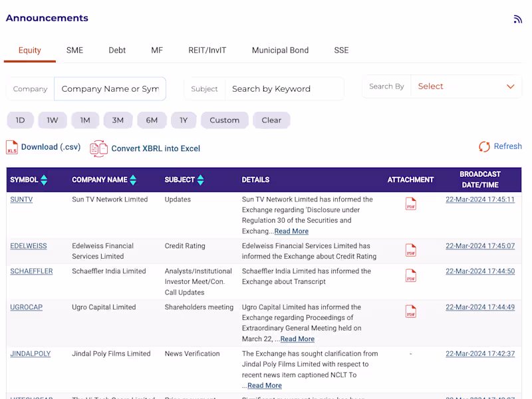Open broadcast time 22-Mar-2024 17:44:50
532x399 pixels.
coord(480,271)
